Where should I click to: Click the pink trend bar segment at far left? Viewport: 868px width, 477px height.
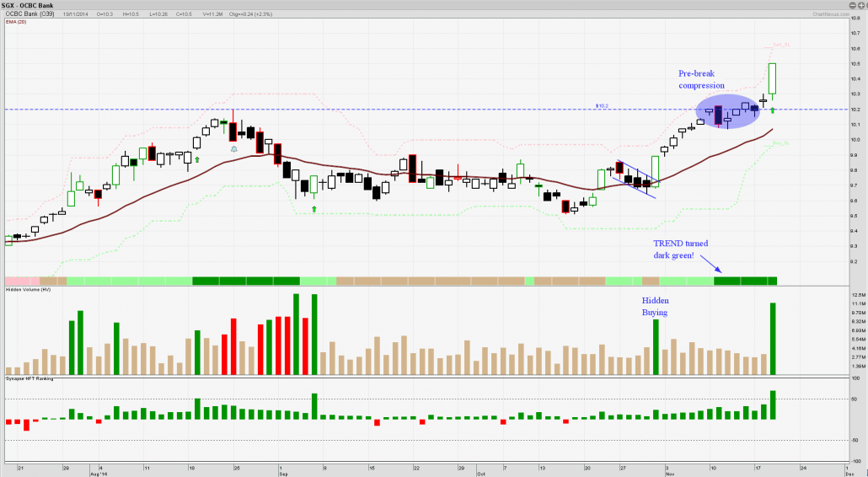tap(21, 280)
